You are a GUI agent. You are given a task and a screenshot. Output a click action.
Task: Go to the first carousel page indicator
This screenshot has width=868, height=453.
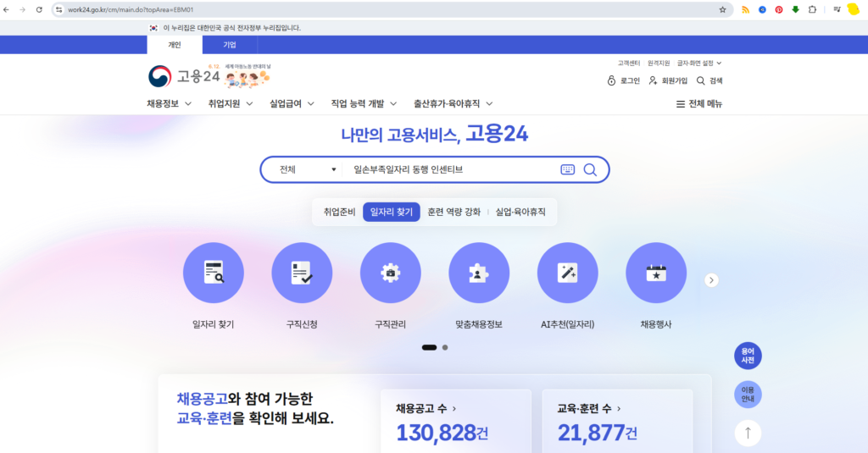(x=429, y=347)
